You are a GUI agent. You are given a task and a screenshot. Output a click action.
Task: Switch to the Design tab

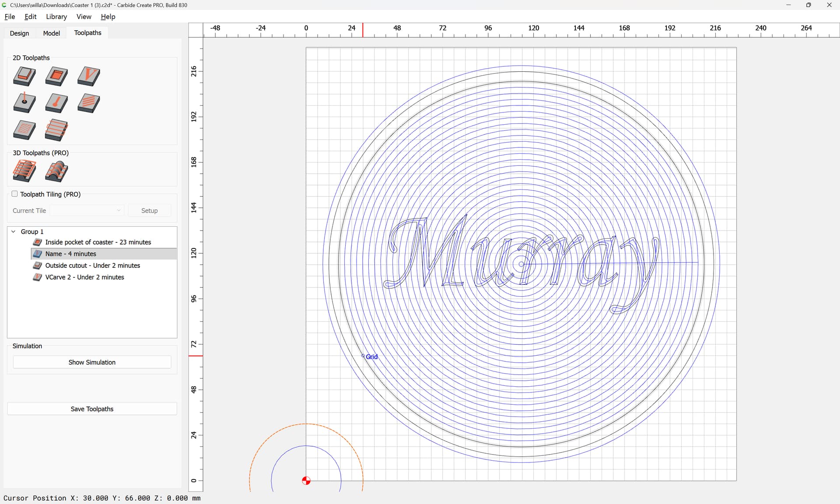tap(19, 33)
